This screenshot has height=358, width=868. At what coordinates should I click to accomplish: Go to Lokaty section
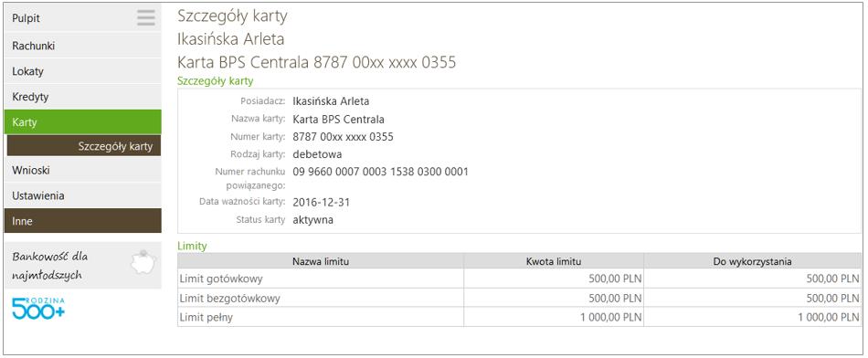(82, 71)
